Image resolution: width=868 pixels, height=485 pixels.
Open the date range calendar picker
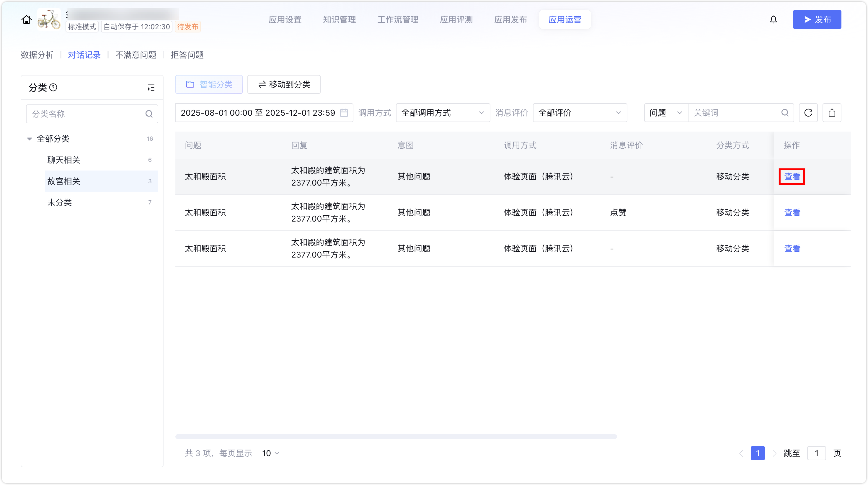pos(344,113)
